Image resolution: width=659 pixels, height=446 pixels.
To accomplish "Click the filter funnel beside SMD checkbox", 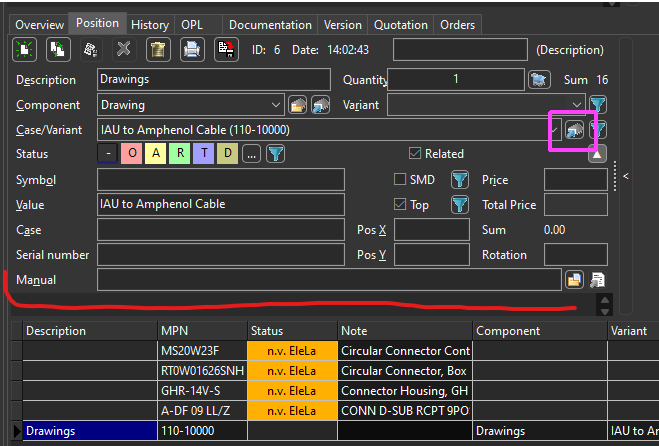I will pos(459,180).
